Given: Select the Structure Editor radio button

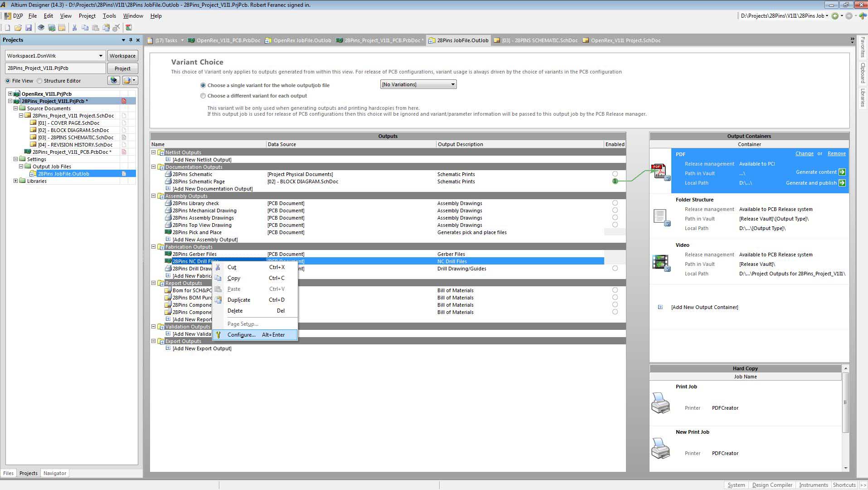Looking at the screenshot, I should (x=40, y=81).
